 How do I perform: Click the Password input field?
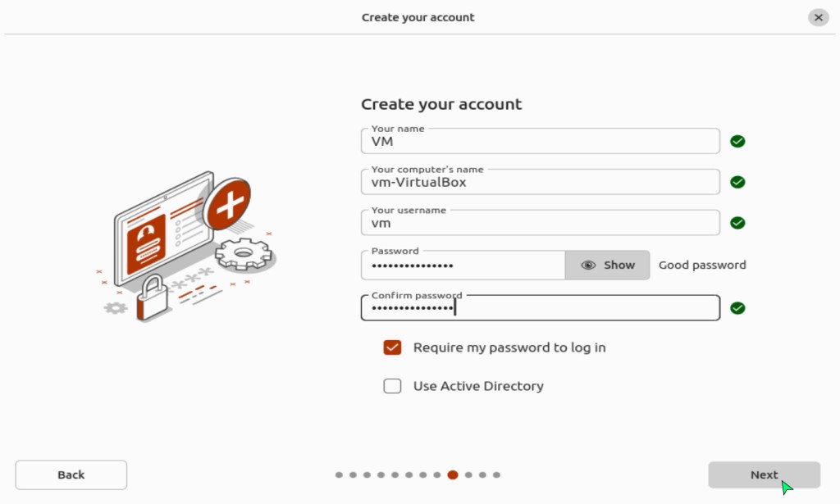pos(463,266)
